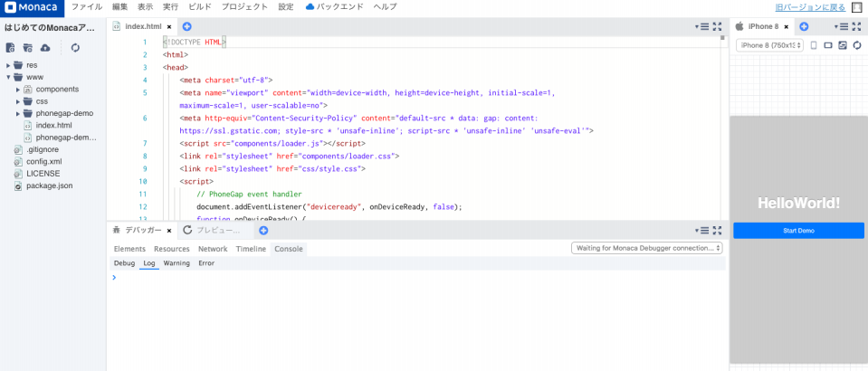Open the 実行 menu

pyautogui.click(x=171, y=7)
